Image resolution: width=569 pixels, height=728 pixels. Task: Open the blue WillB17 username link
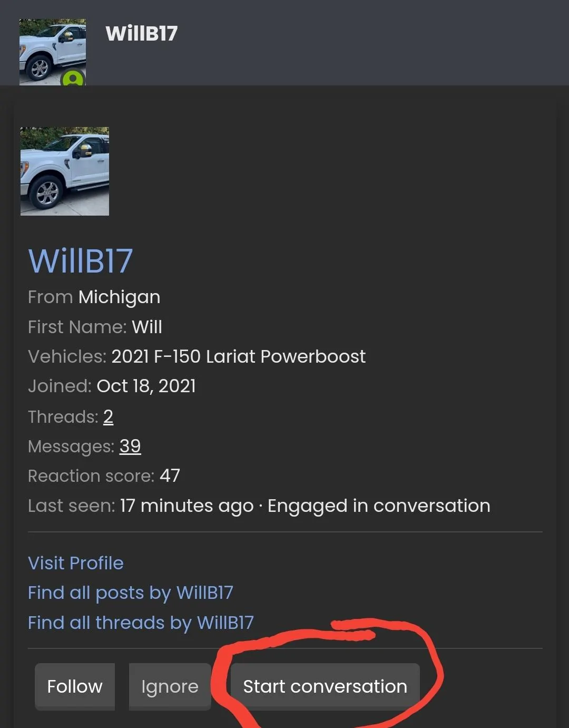[x=80, y=260]
